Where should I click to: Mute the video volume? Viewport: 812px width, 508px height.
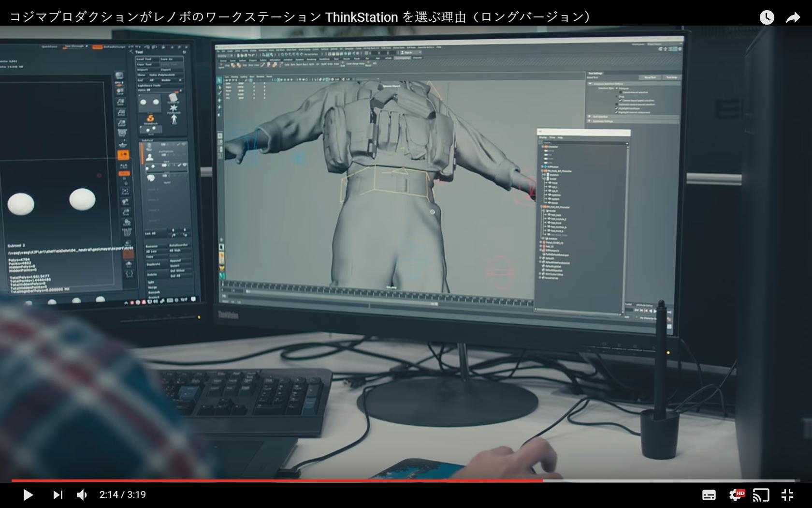pos(82,494)
